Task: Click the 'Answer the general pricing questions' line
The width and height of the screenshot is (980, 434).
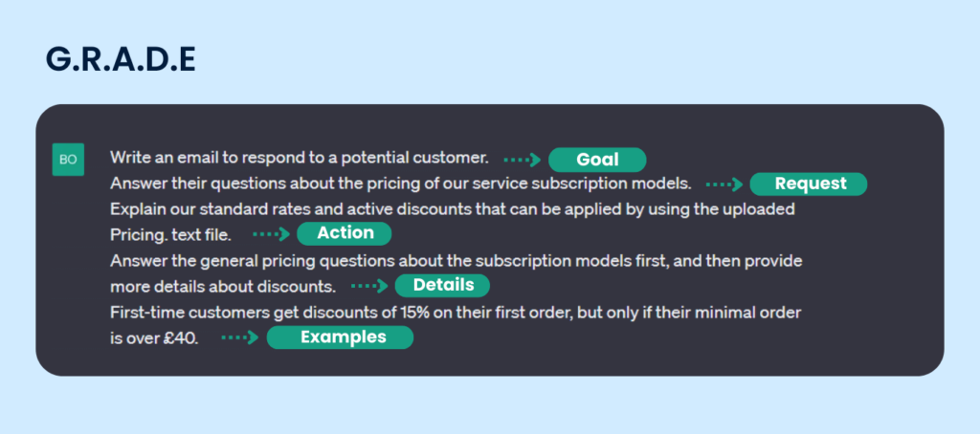Action: click(456, 260)
